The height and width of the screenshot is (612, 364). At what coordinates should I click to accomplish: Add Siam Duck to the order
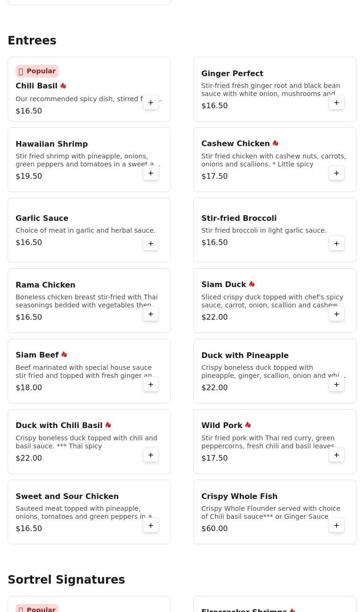coord(337,314)
